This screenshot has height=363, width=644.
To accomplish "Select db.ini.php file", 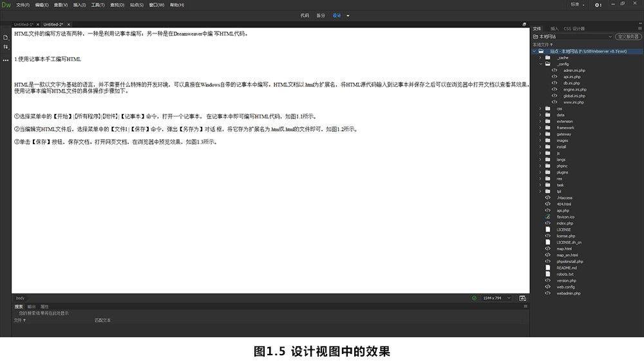I will (x=571, y=84).
